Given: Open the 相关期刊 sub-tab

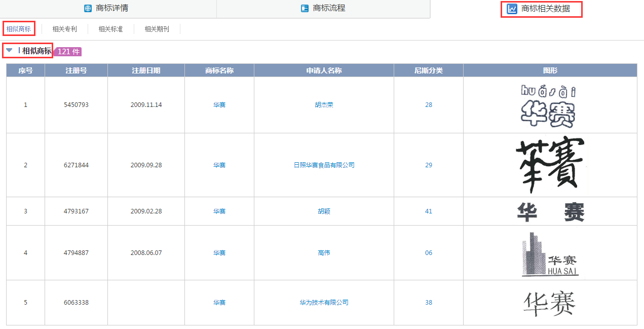Looking at the screenshot, I should (x=157, y=29).
